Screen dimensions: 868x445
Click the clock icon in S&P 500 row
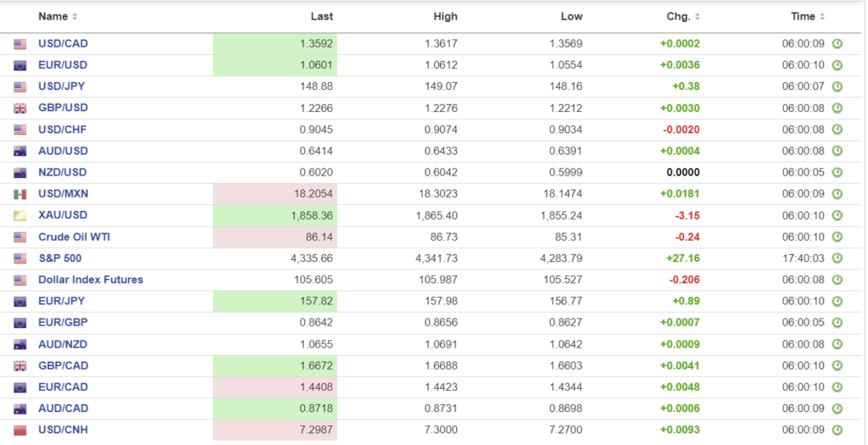point(837,259)
